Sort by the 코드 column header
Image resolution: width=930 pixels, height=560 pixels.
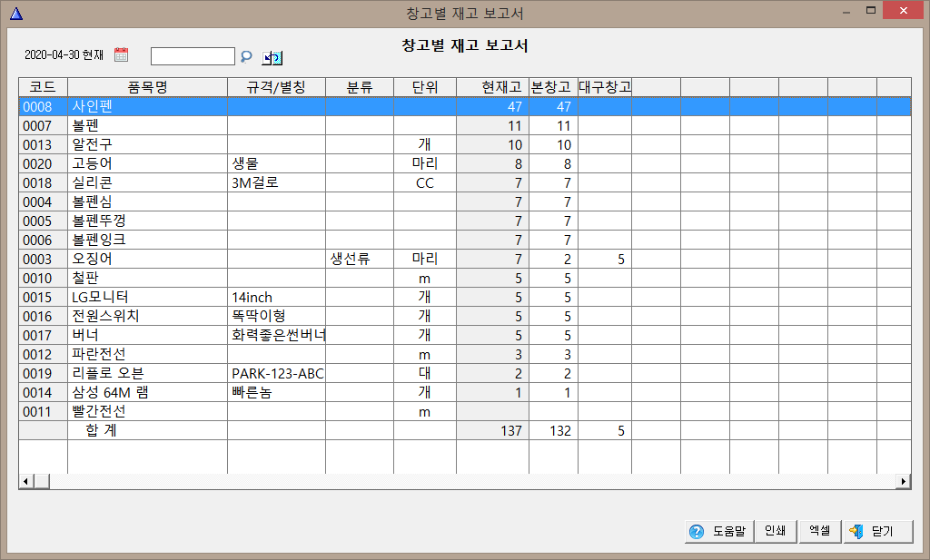[x=43, y=87]
